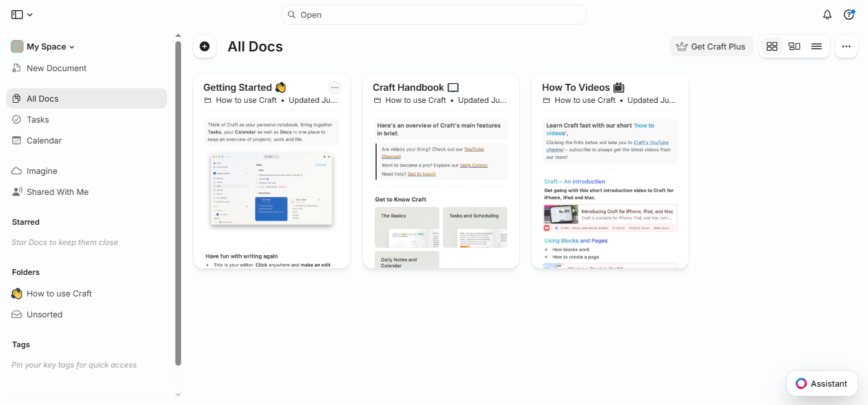
Task: Click folder icon under Craft Handbook title
Action: click(x=377, y=100)
